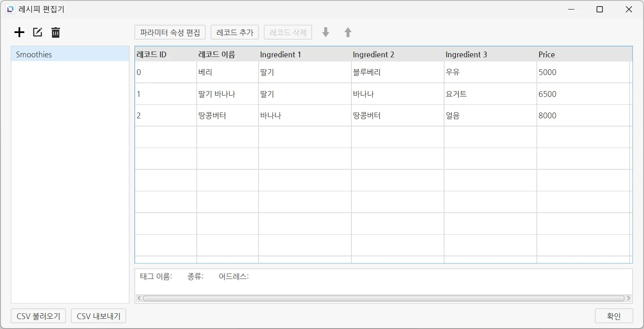This screenshot has width=644, height=329.
Task: Select the 딸기 바나나 record name cell
Action: click(x=227, y=94)
